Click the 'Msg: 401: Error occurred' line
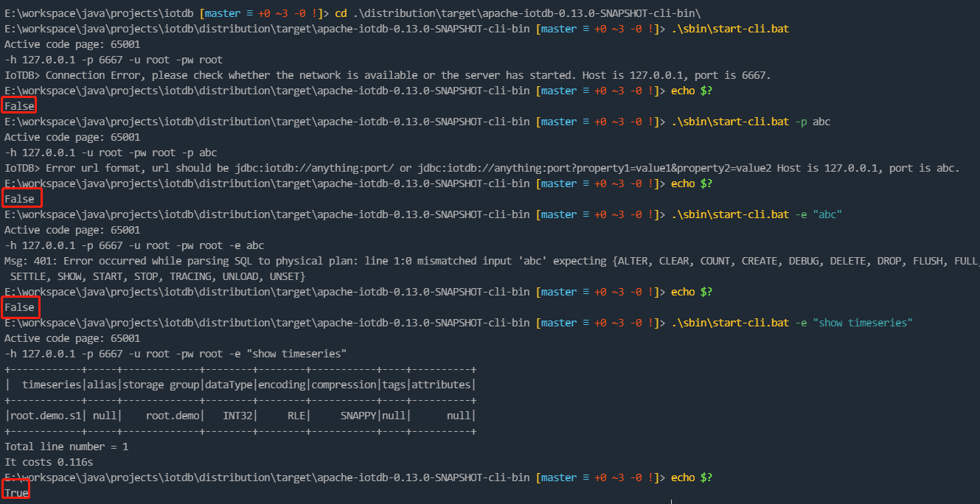 click(x=491, y=261)
